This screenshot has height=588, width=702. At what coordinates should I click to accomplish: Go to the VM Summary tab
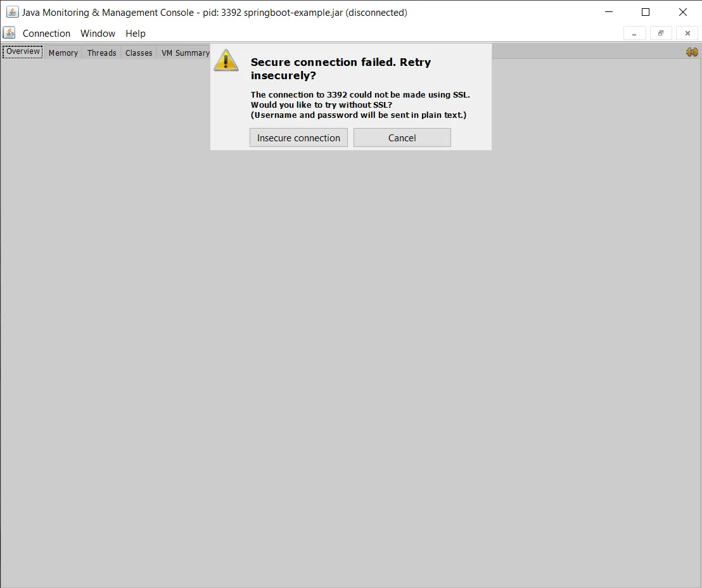(186, 53)
